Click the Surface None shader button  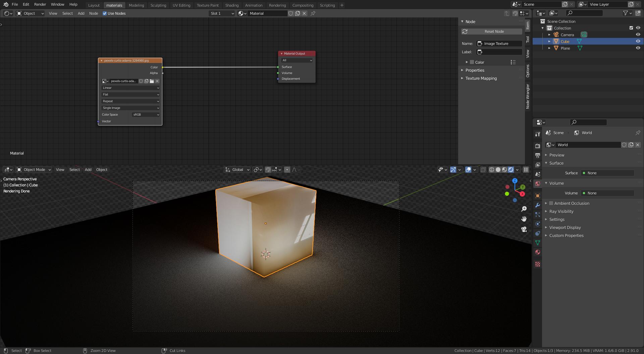coord(607,173)
